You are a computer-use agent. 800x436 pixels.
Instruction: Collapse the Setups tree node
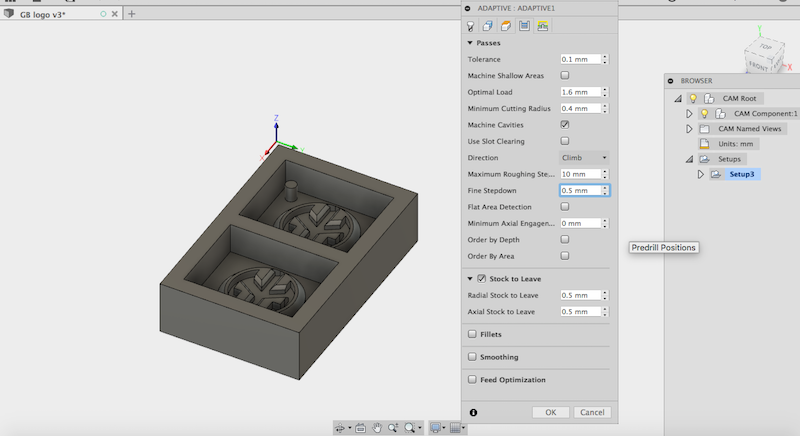coord(689,159)
